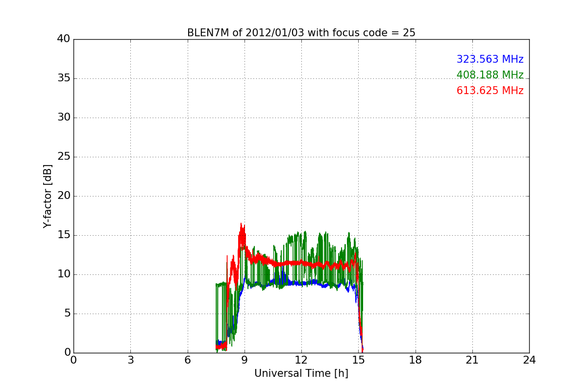Click the y-axis tick label 35
The width and height of the screenshot is (588, 392).
64,78
